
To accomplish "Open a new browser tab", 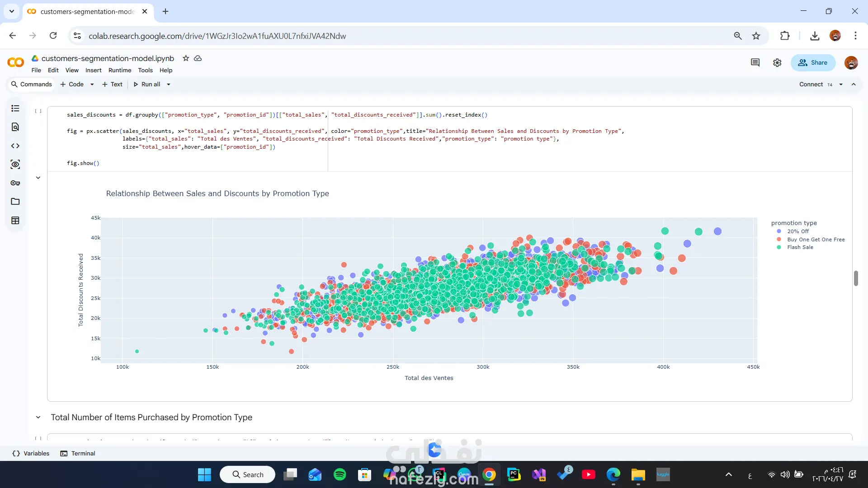I will click(x=165, y=11).
